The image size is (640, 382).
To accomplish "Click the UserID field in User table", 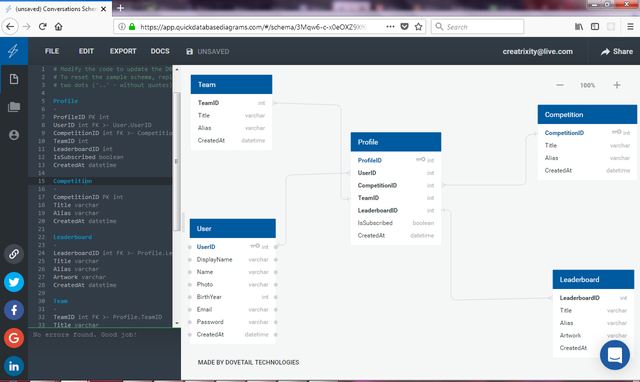I will click(233, 247).
